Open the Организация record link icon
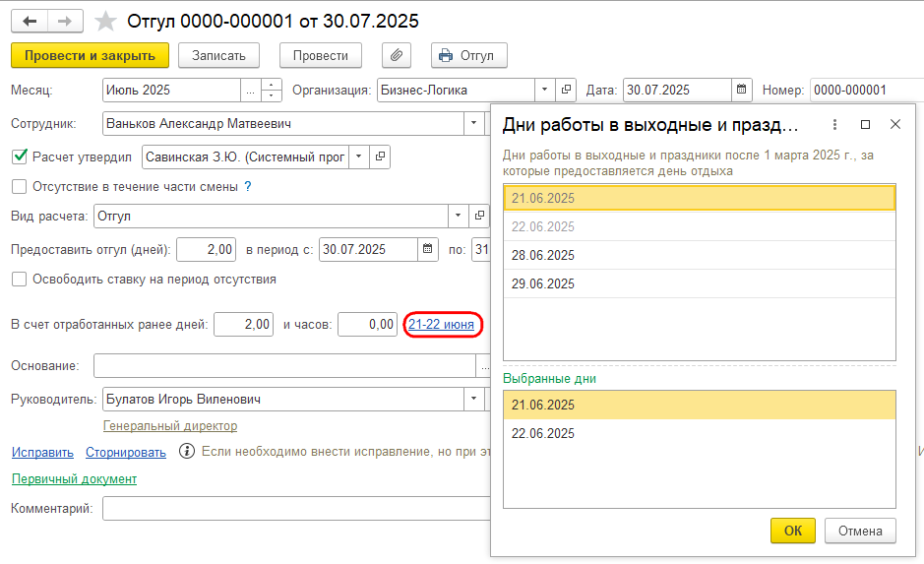The image size is (924, 564). (x=566, y=91)
